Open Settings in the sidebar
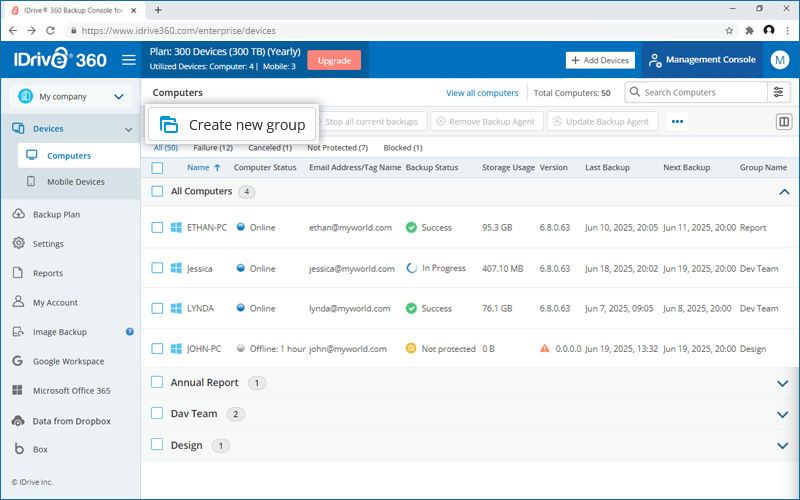This screenshot has width=800, height=500. (x=48, y=243)
